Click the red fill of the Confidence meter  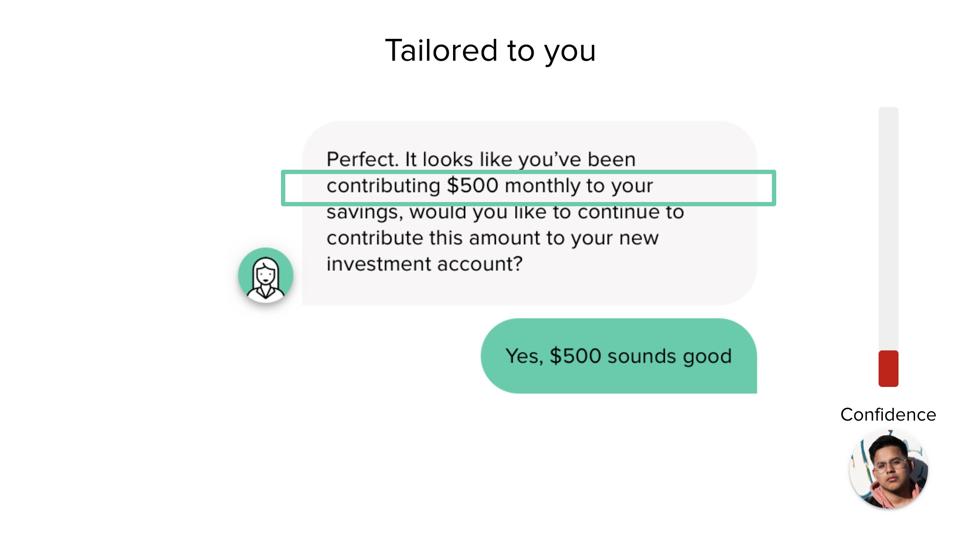click(889, 368)
